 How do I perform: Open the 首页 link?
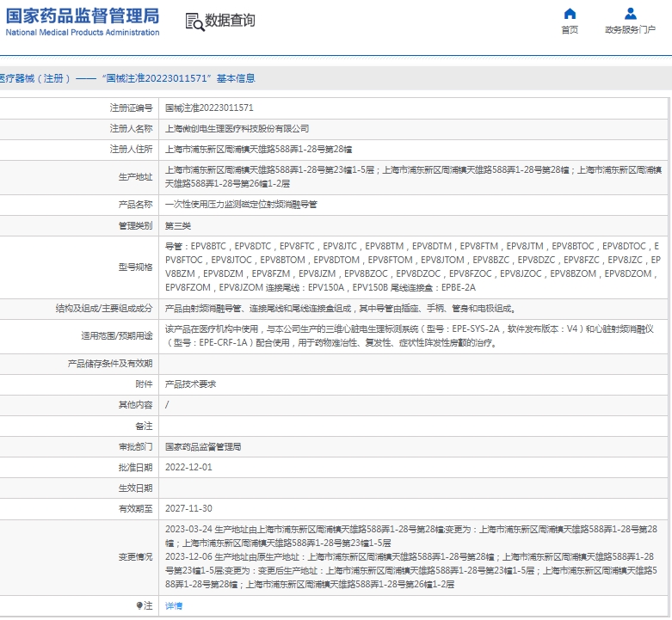(x=570, y=29)
